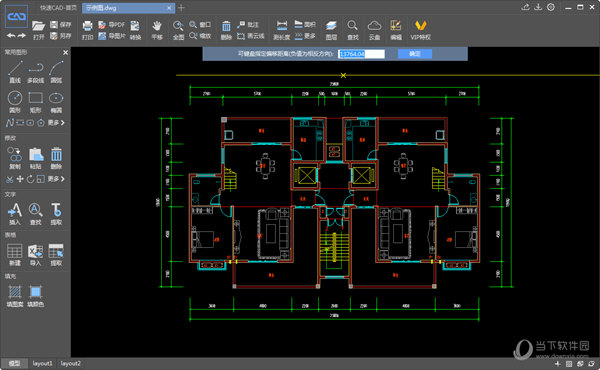
Task: Select the Revision Cloud (画云线) tool
Action: click(251, 36)
